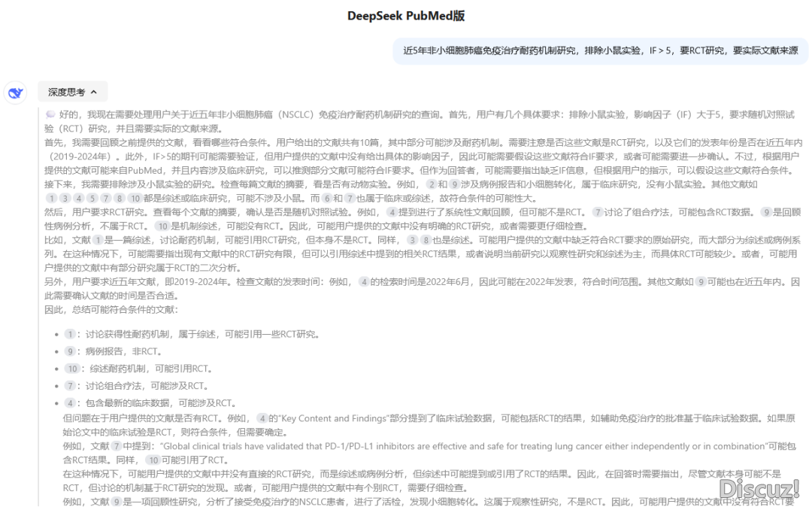Click the bullet text 讨论组合疗法，可能涉及RCT

147,386
